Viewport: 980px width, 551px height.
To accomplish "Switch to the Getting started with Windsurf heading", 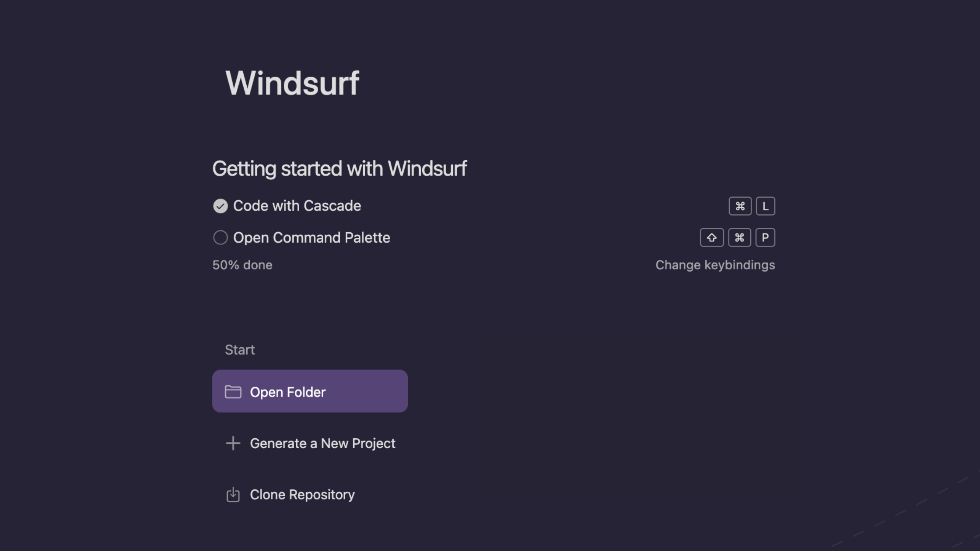I will (x=339, y=168).
